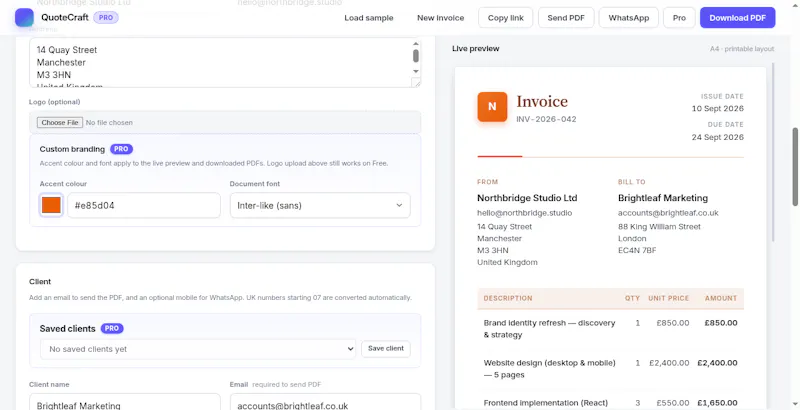
Task: Click the Send PDF button
Action: coord(566,18)
